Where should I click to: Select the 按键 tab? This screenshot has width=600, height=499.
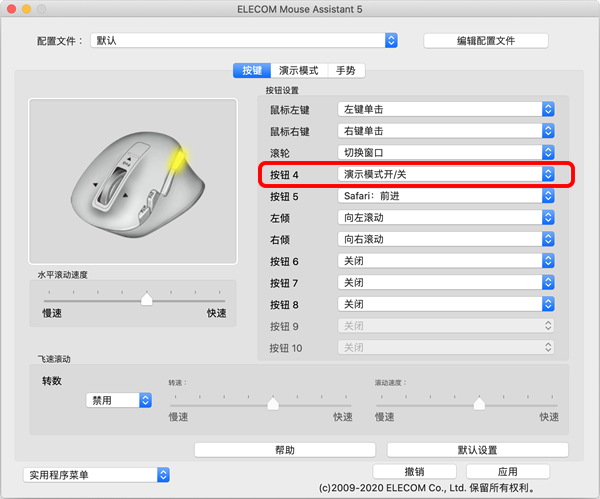click(252, 70)
